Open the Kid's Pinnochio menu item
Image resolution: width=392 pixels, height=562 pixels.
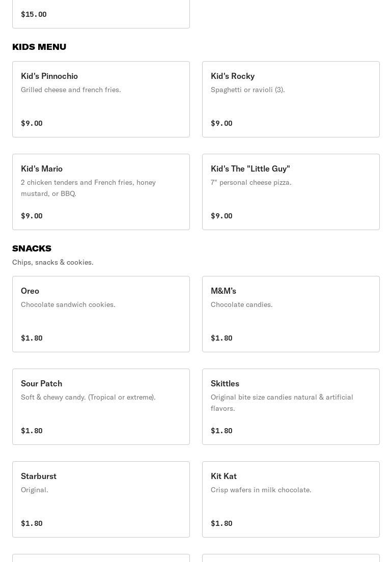pos(101,99)
